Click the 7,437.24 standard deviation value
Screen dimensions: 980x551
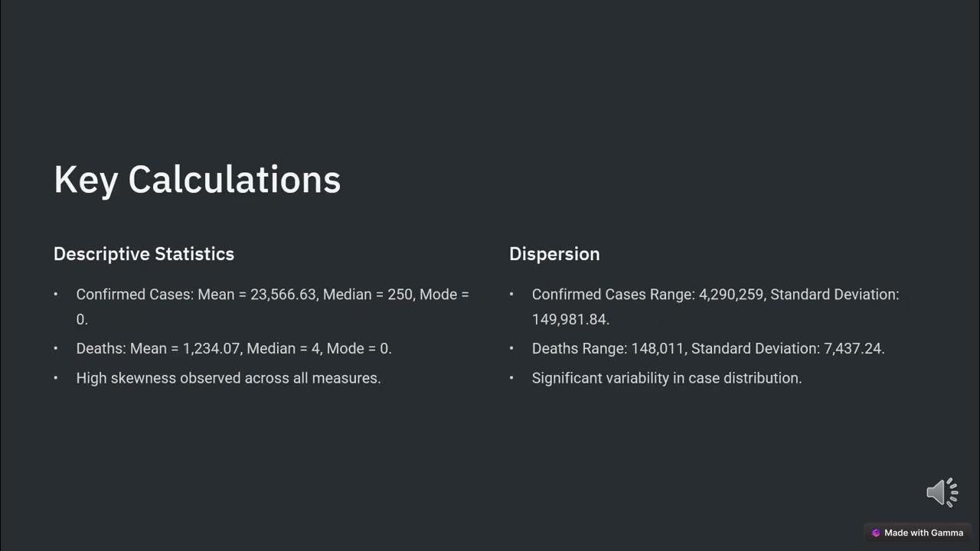[854, 348]
